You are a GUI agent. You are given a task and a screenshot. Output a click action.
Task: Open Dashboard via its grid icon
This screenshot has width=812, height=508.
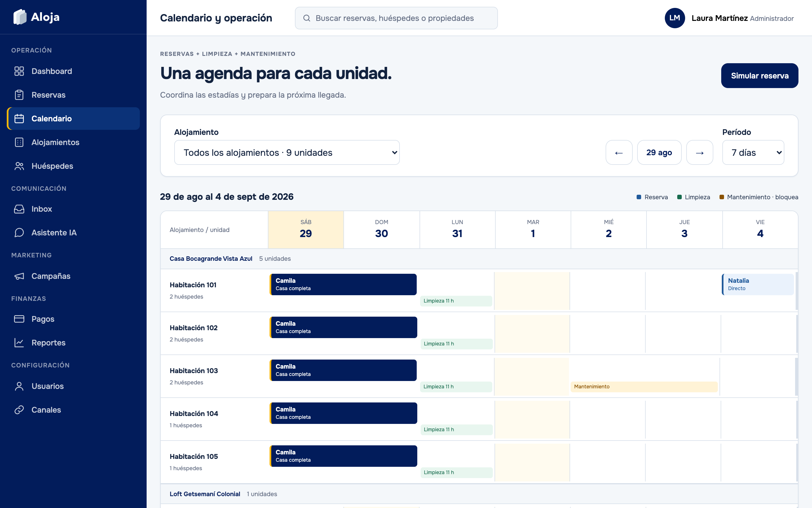pos(19,71)
